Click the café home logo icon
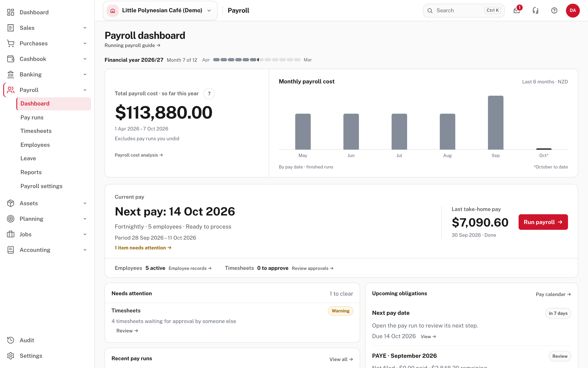 tap(113, 10)
